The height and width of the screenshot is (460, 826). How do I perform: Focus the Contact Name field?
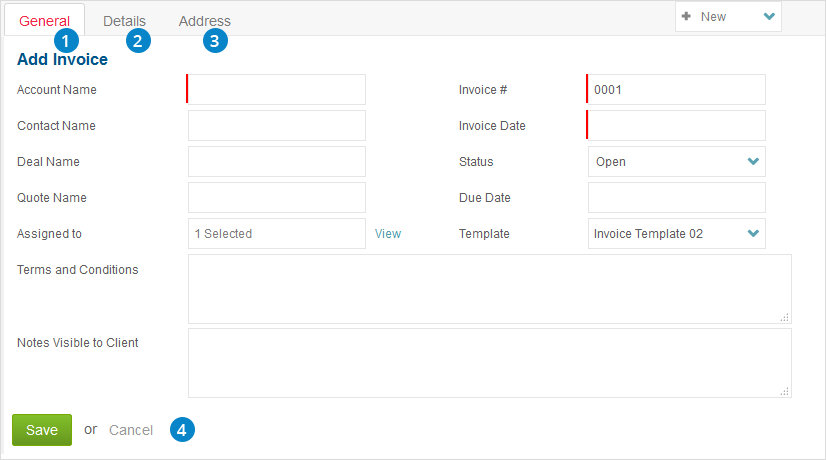[x=277, y=125]
